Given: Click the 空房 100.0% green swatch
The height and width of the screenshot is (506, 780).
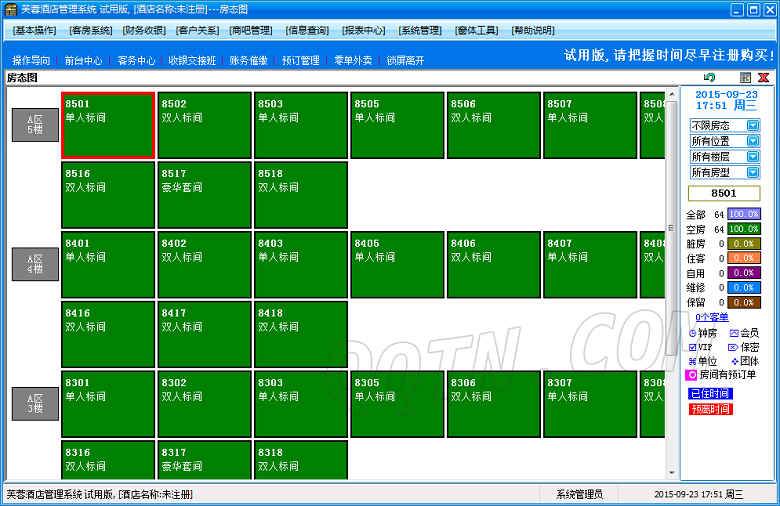Looking at the screenshot, I should coord(744,229).
